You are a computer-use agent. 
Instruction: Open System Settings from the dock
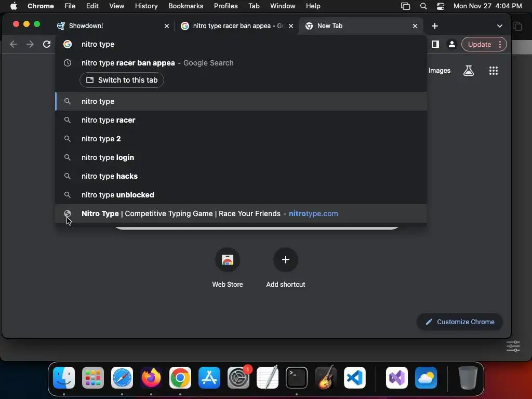(238, 378)
